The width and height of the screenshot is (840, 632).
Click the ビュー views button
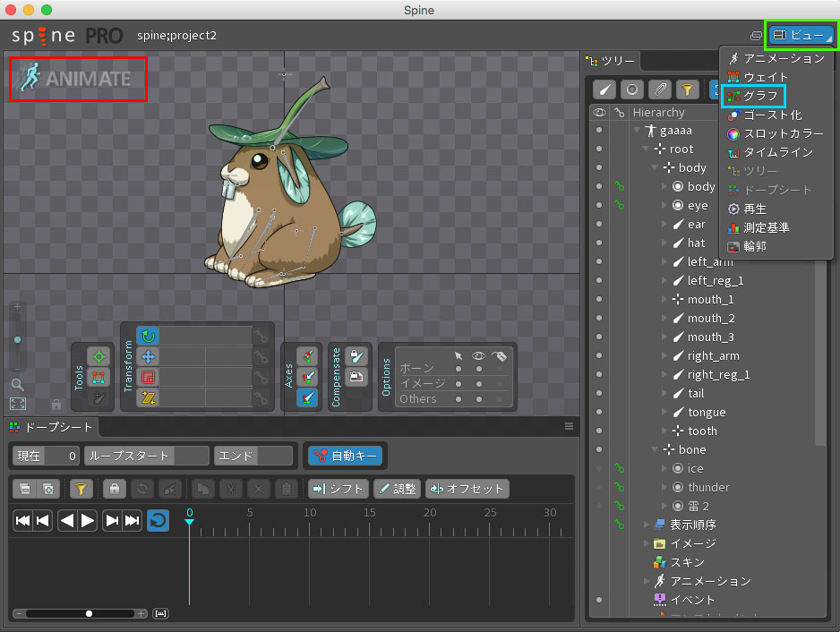801,35
